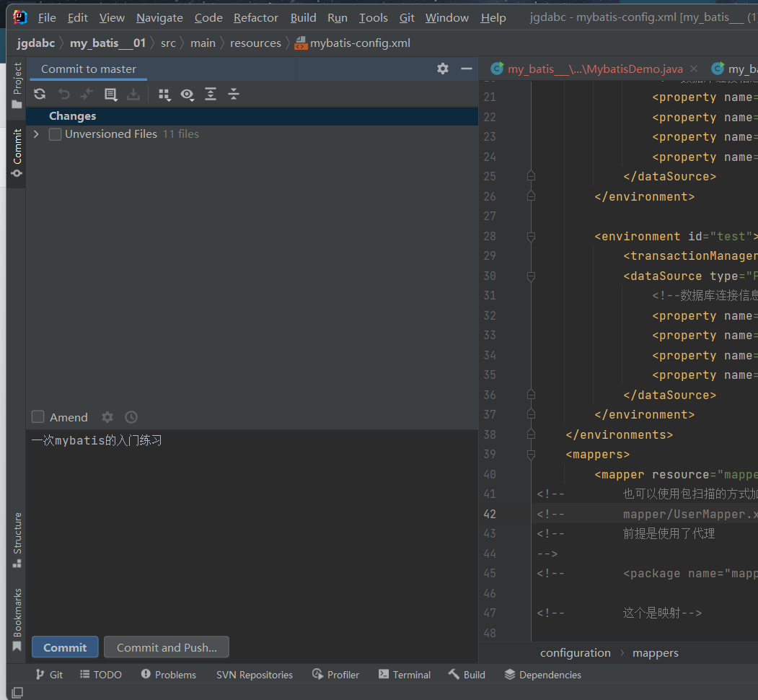Collapse fold at line 39 mappers
The image size is (758, 700).
531,455
